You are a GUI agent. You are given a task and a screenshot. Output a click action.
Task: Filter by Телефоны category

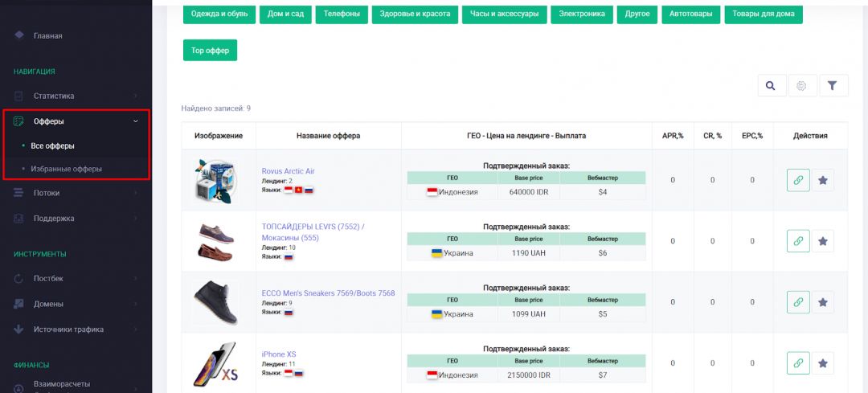[342, 14]
